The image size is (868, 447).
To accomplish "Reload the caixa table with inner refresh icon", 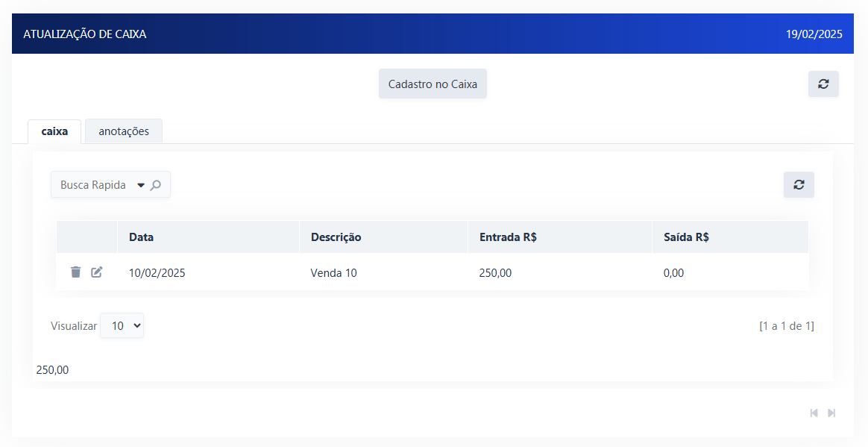I will 799,184.
